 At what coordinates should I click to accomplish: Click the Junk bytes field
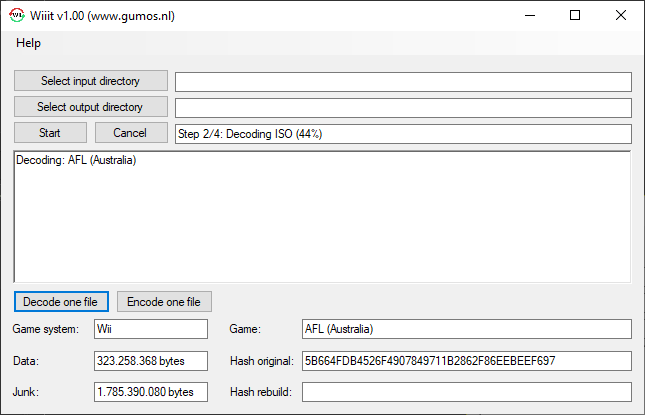[x=150, y=391]
